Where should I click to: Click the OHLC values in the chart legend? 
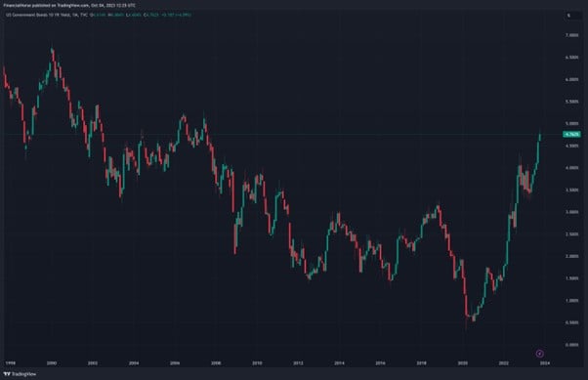click(141, 15)
